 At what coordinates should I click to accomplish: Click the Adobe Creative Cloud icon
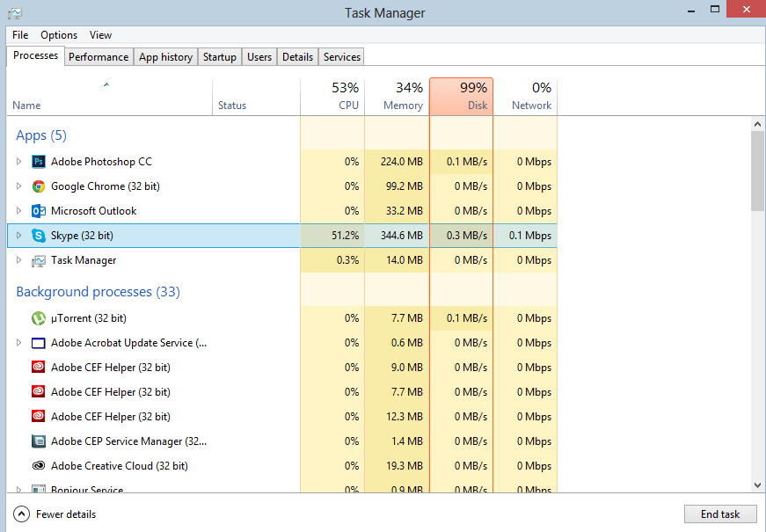click(39, 465)
